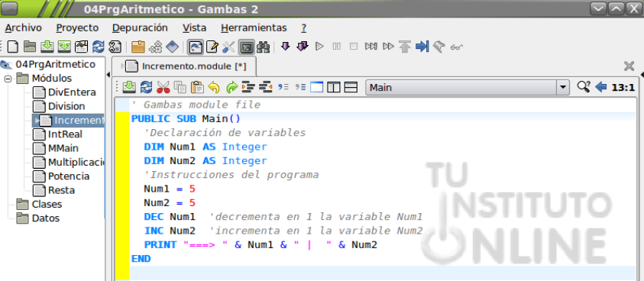Reload file using editor toolbar refresh icon

coord(146,87)
